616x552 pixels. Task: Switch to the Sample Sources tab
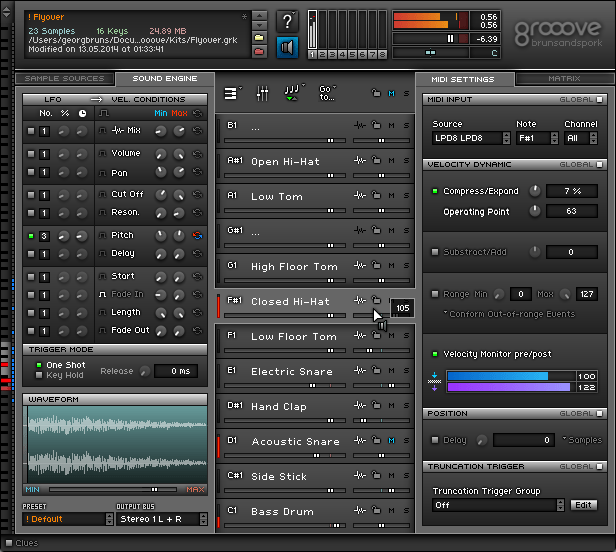(64, 78)
